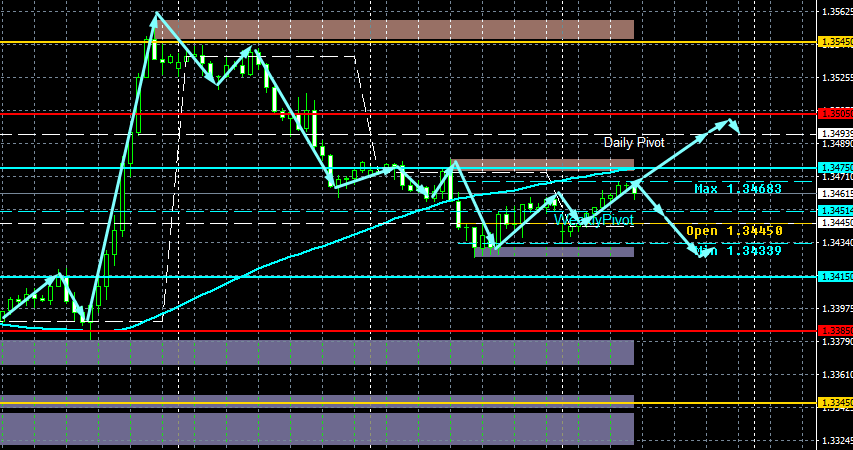Image resolution: width=853 pixels, height=450 pixels.
Task: Select the wide purple zone below red 1.3385 line
Action: tap(317, 353)
